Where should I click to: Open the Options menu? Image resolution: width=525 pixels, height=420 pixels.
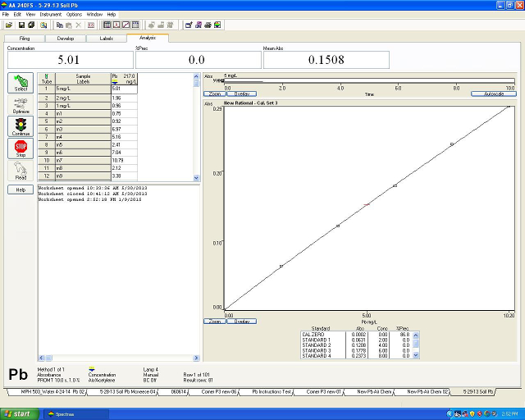[x=74, y=14]
